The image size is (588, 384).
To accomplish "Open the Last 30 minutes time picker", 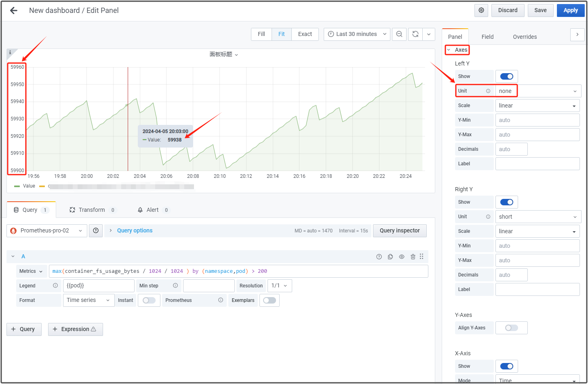I will click(x=357, y=34).
